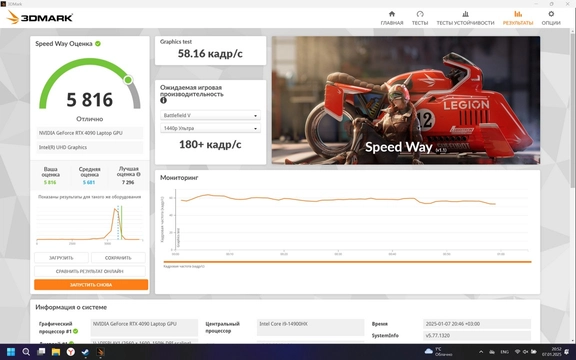Click the info icon under expected game performance

[163, 100]
